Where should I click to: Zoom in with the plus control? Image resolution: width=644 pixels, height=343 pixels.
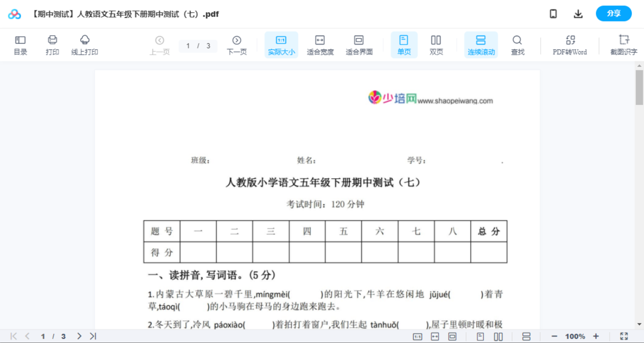[x=597, y=336]
